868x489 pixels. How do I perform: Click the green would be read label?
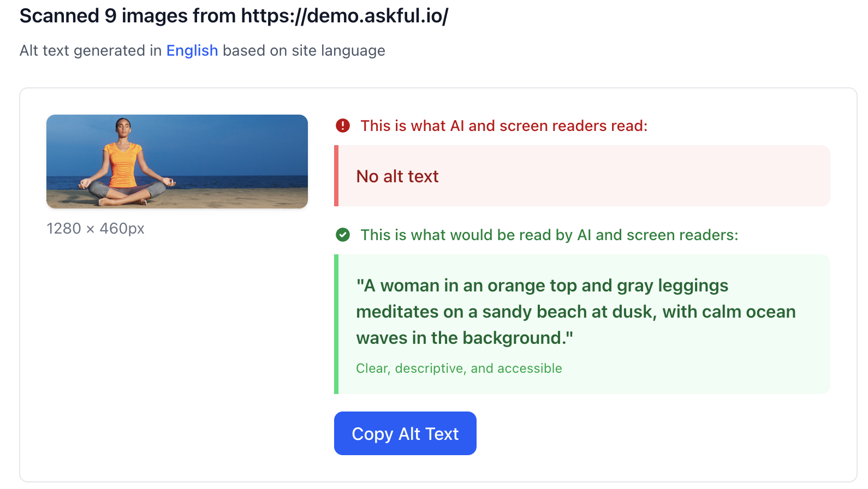tap(549, 235)
